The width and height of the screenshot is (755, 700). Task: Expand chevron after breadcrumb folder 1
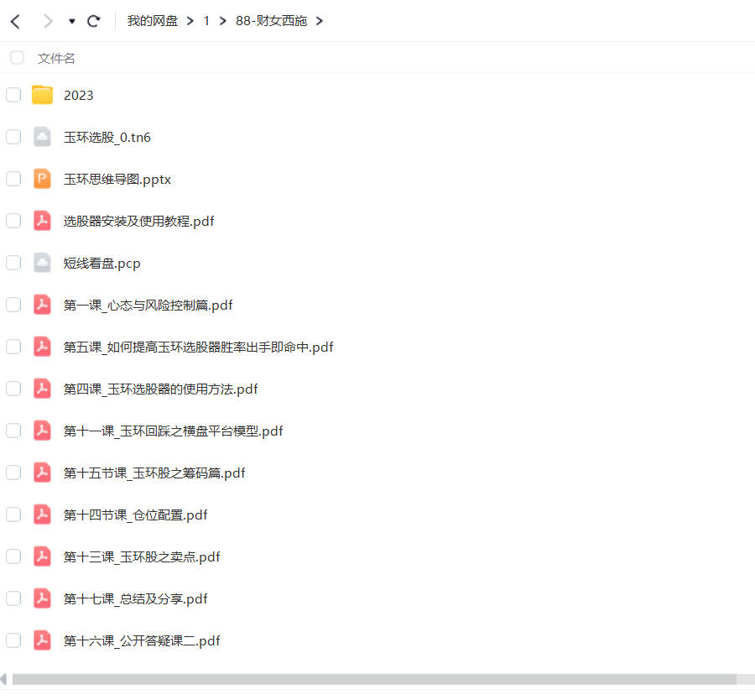click(x=222, y=21)
